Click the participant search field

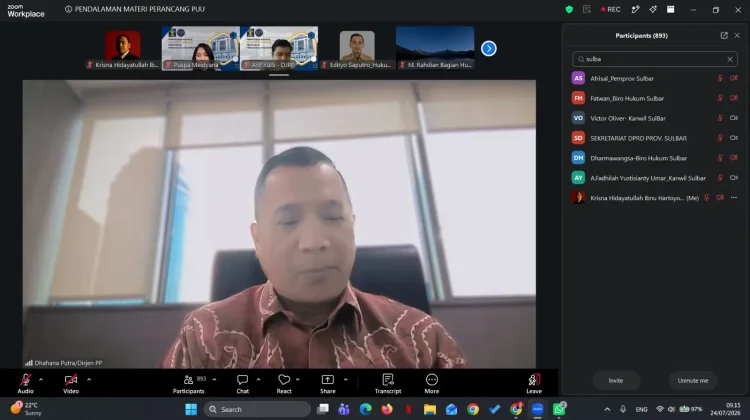pyautogui.click(x=655, y=59)
